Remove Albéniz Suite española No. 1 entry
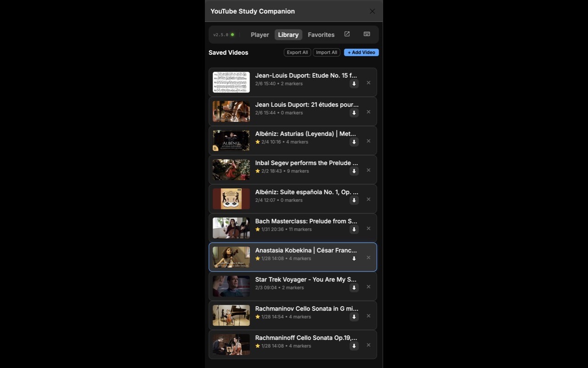Viewport: 588px width, 368px height. pyautogui.click(x=368, y=199)
